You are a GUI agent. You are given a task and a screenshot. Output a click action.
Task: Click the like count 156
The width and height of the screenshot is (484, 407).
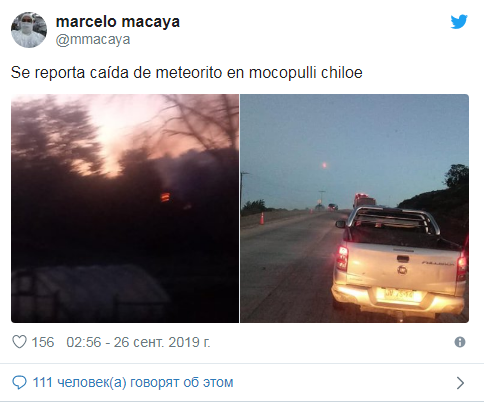pos(43,342)
